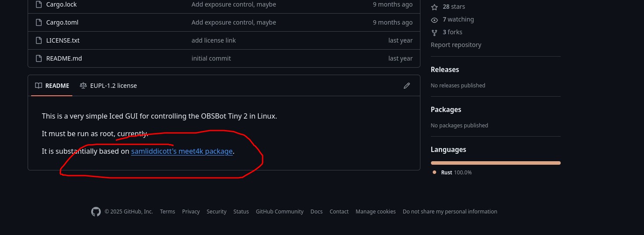Viewport: 644px width, 235px height.
Task: Click the Cargo.lock file icon
Action: [38, 4]
